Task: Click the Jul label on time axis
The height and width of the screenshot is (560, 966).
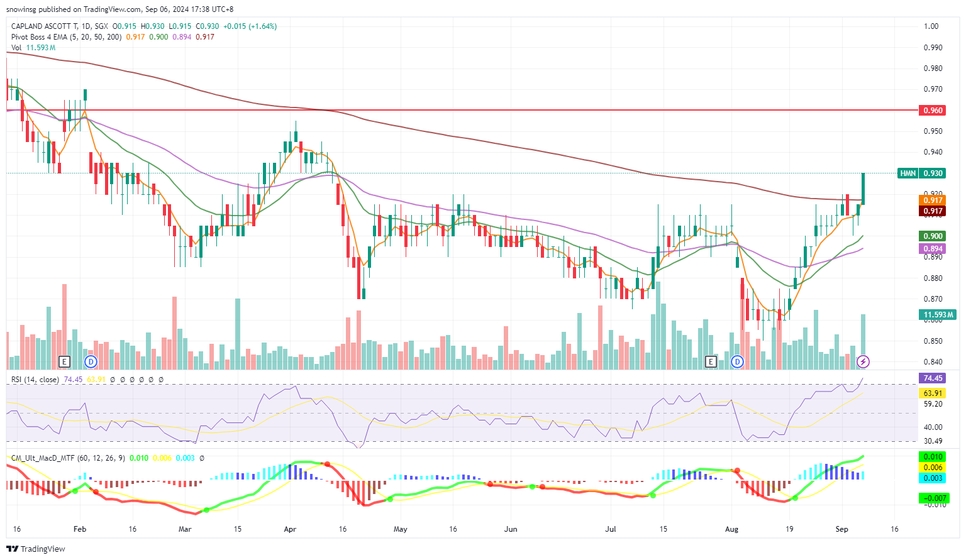Action: [611, 529]
